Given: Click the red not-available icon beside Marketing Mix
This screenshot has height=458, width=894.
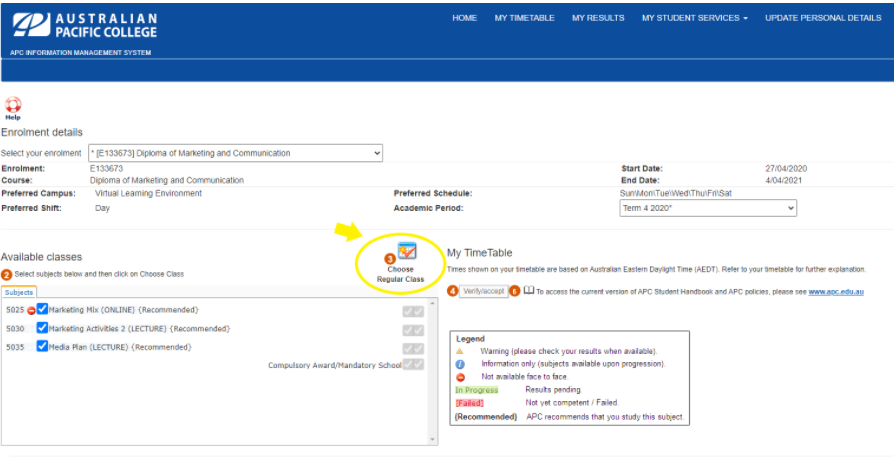Looking at the screenshot, I should (x=31, y=310).
